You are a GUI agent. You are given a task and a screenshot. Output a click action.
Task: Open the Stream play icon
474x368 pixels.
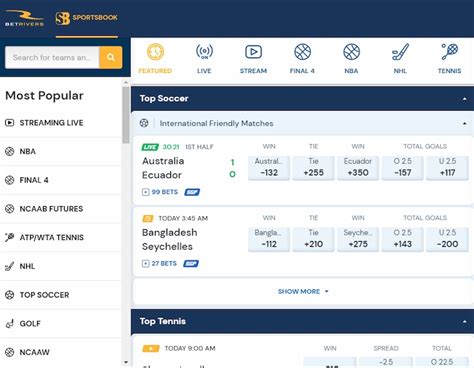(x=253, y=52)
